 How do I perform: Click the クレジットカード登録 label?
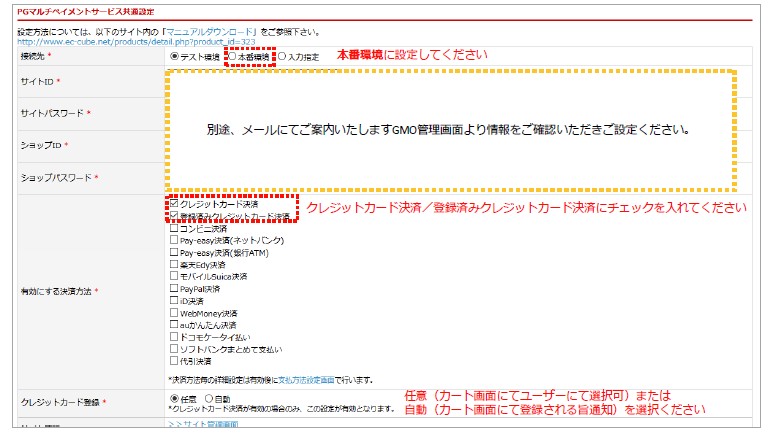60,403
